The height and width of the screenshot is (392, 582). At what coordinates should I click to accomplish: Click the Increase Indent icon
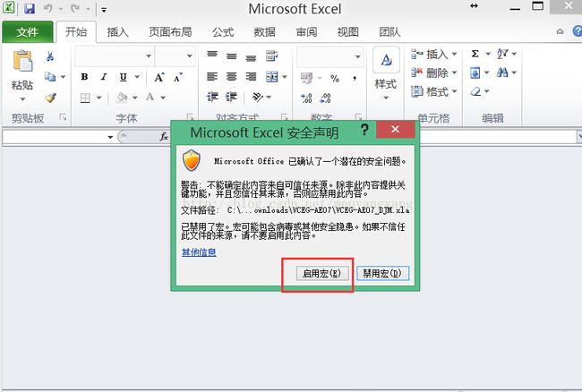(232, 98)
